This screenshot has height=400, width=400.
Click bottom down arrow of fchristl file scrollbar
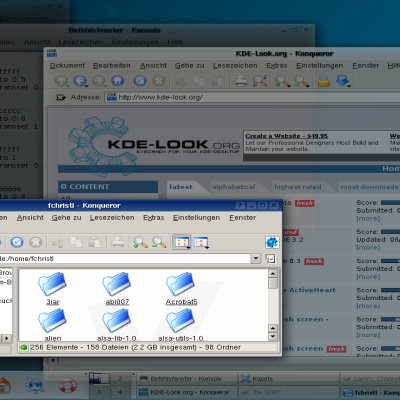pyautogui.click(x=273, y=336)
